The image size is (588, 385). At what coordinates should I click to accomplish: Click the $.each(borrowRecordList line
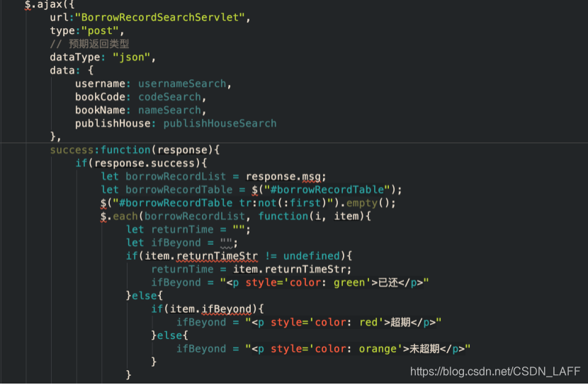(x=235, y=216)
